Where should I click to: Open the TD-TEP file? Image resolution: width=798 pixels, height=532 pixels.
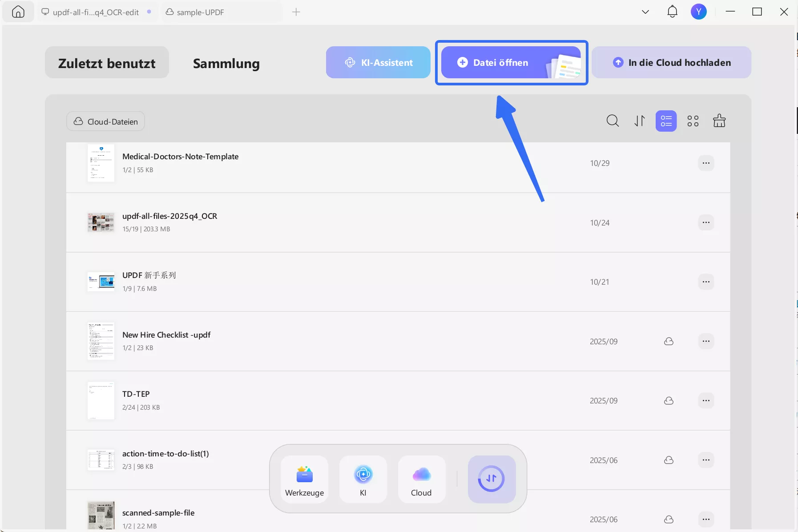pyautogui.click(x=398, y=401)
